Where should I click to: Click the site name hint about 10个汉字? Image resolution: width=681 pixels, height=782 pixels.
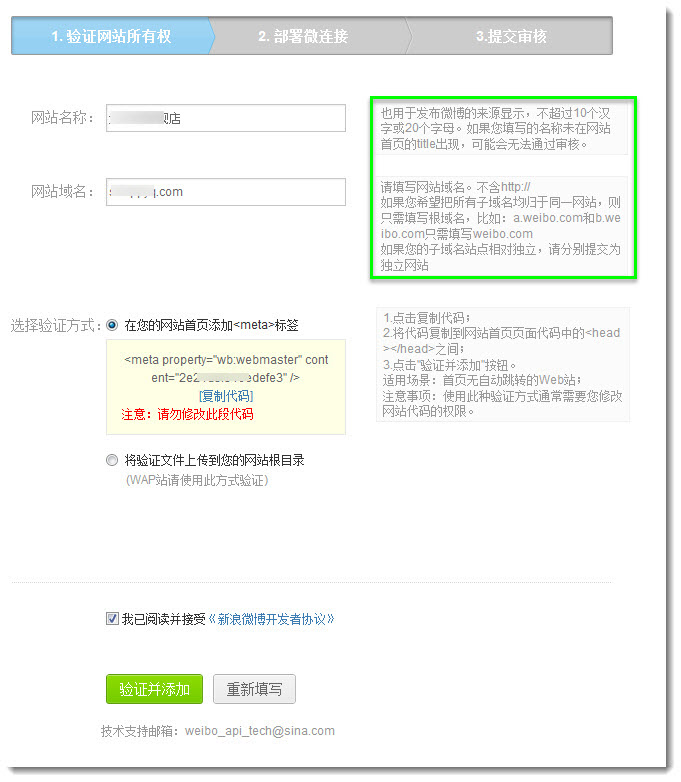pyautogui.click(x=502, y=128)
